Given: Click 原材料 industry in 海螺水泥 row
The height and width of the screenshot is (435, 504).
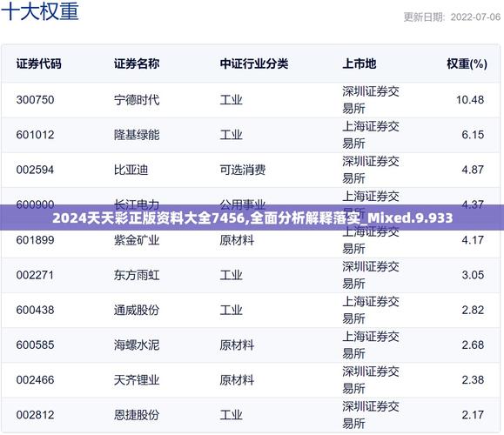Looking at the screenshot, I should coord(237,345).
